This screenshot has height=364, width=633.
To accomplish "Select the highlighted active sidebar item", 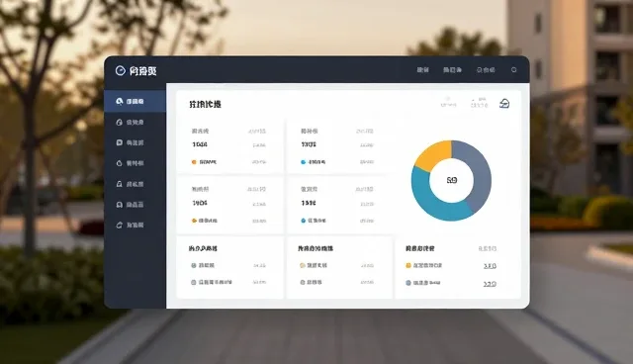I will tap(136, 101).
